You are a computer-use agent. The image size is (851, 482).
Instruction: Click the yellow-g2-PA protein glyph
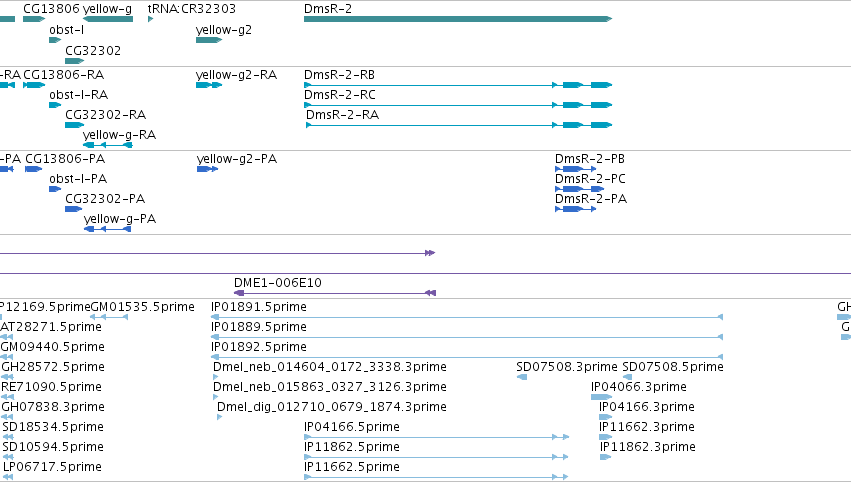click(x=207, y=169)
